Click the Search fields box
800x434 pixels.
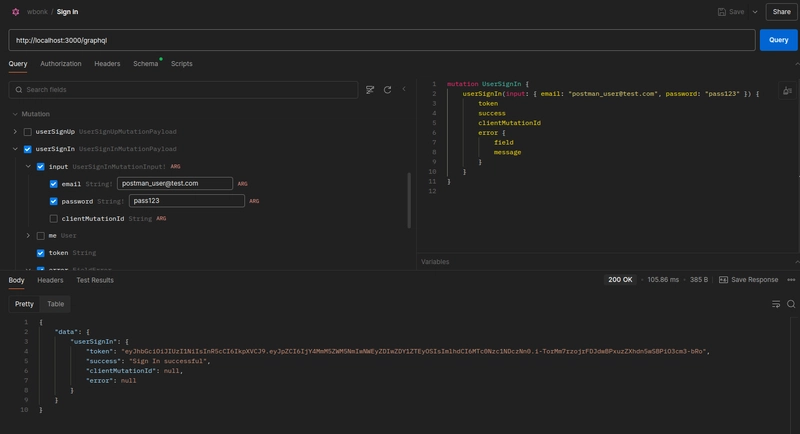point(183,90)
